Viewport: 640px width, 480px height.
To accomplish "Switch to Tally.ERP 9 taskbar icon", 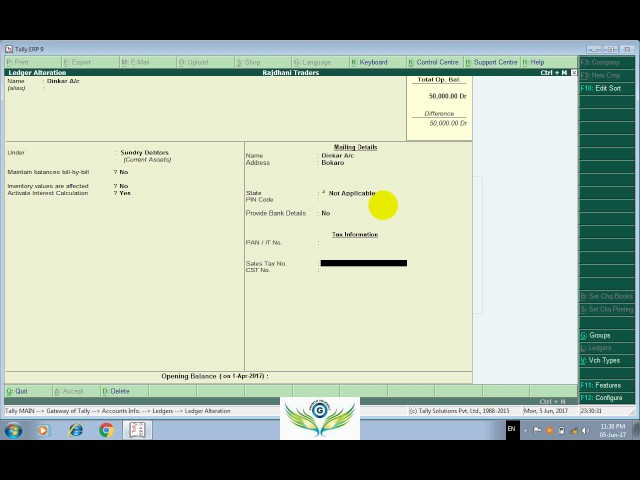I will coord(137,430).
